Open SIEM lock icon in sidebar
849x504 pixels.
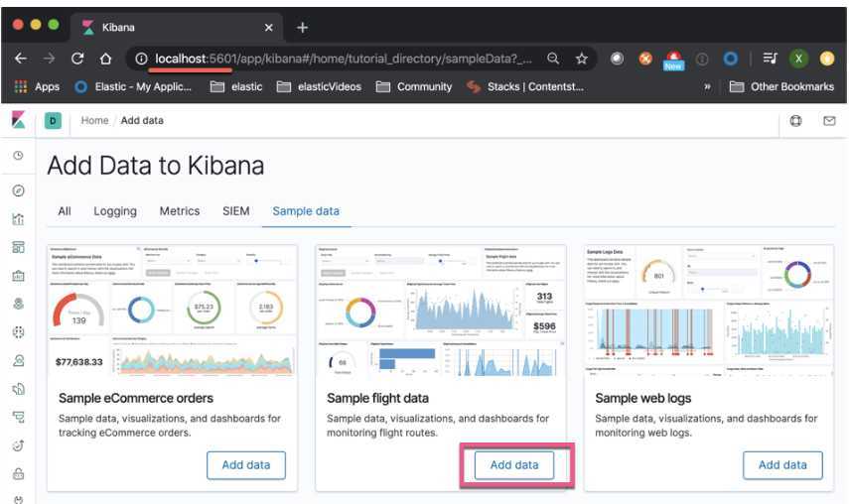click(19, 473)
